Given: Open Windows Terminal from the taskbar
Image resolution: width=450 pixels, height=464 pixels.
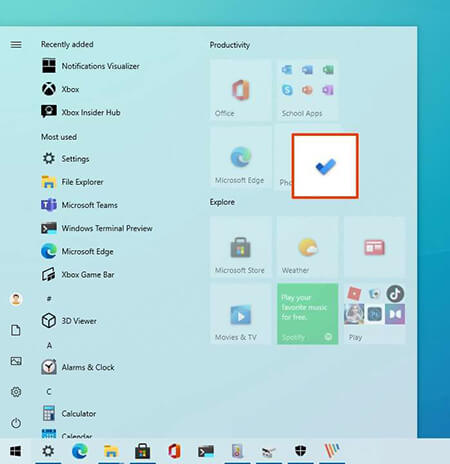Looking at the screenshot, I should point(206,451).
